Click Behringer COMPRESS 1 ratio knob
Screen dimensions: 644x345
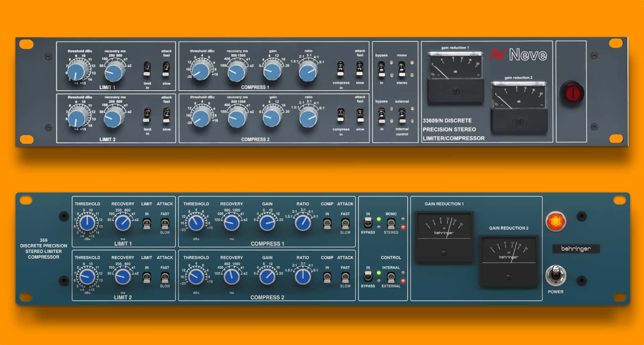pos(303,223)
